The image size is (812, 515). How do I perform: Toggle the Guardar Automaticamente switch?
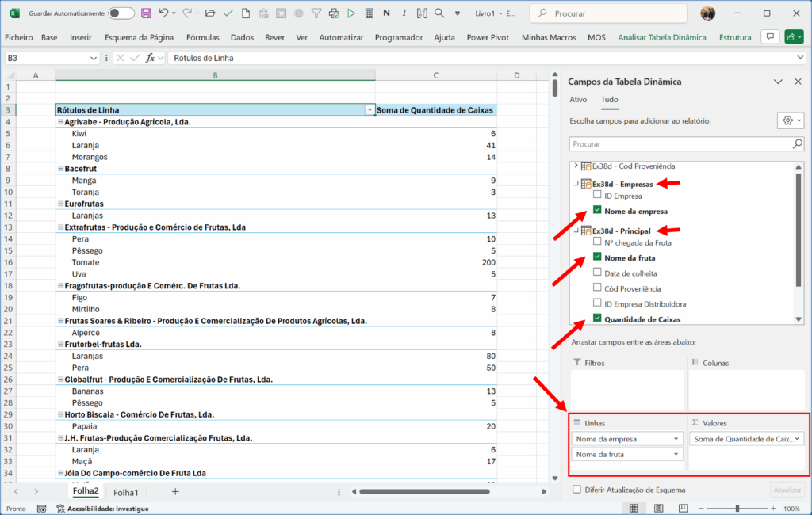coord(121,13)
